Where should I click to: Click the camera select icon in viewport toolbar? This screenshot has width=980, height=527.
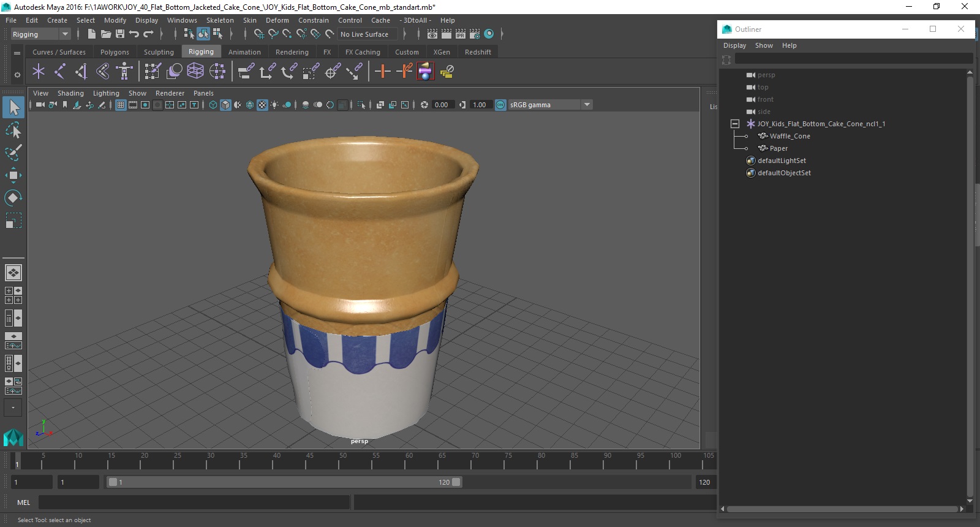40,105
